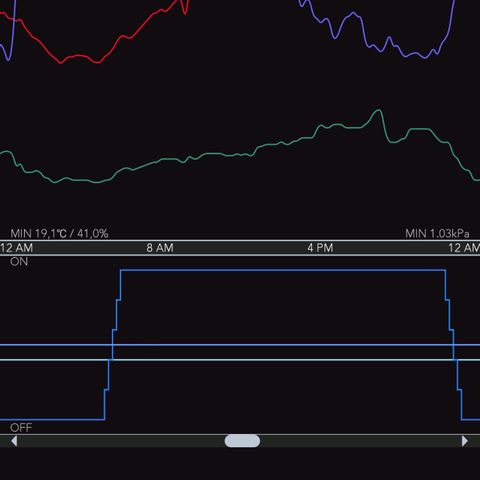The width and height of the screenshot is (480, 480).
Task: Click the green curve's peak
Action: tap(378, 110)
